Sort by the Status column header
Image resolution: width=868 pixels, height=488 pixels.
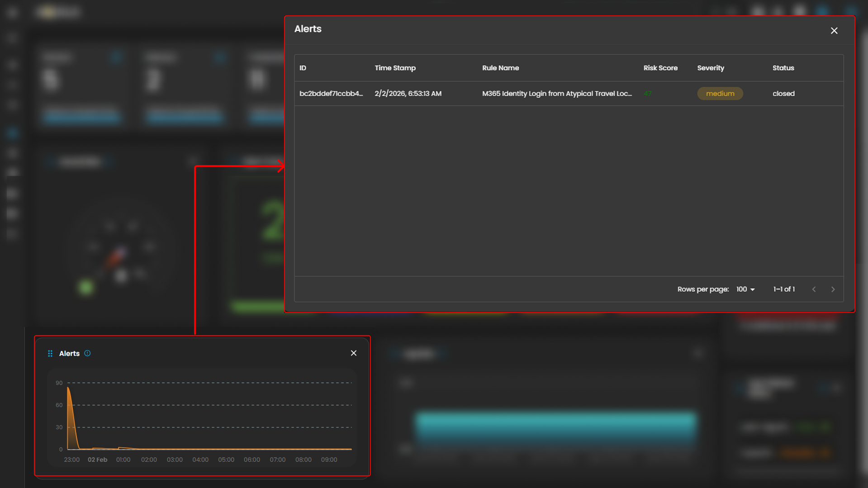[783, 68]
